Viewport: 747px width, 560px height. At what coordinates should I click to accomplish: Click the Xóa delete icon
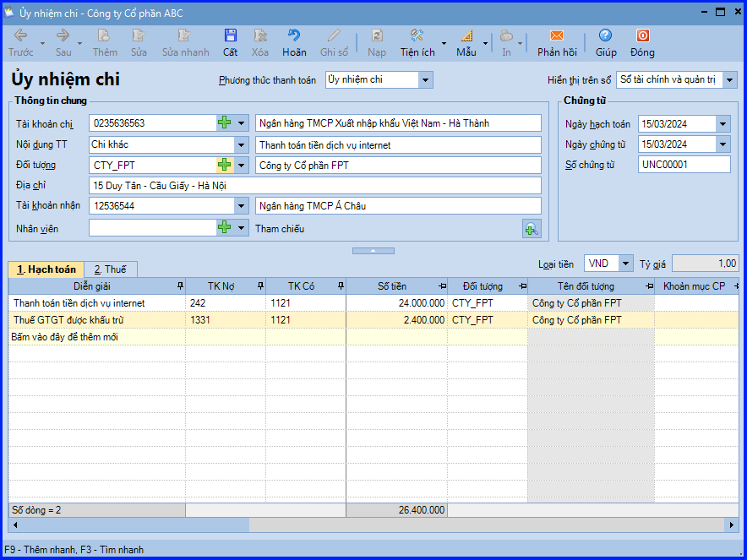[x=259, y=42]
